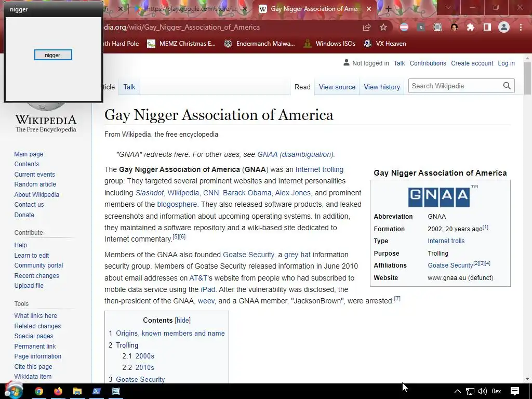
Task: Open a new tab with plus button
Action: pos(389,9)
